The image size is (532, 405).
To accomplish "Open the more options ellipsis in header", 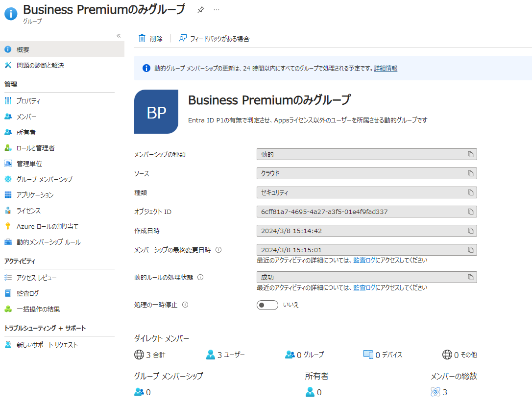I will point(217,10).
